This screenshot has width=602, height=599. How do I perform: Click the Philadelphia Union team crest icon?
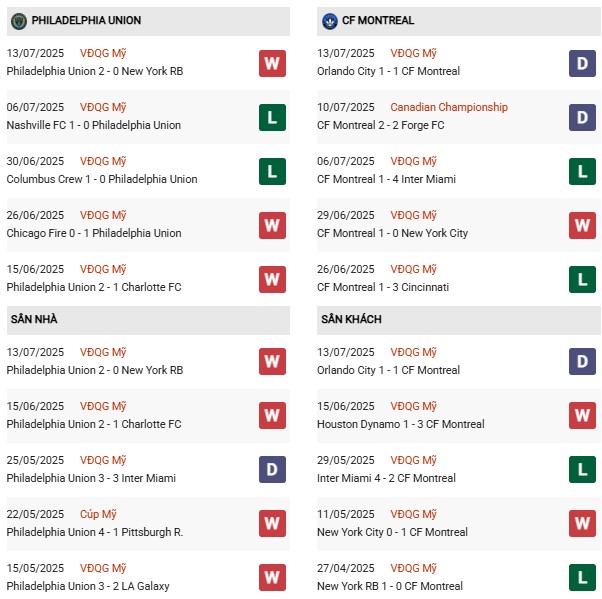coord(18,20)
